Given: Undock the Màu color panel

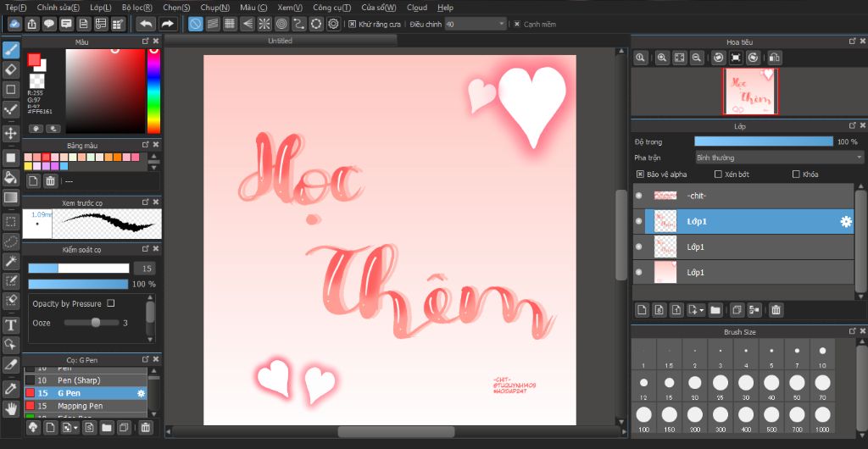Looking at the screenshot, I should 146,42.
